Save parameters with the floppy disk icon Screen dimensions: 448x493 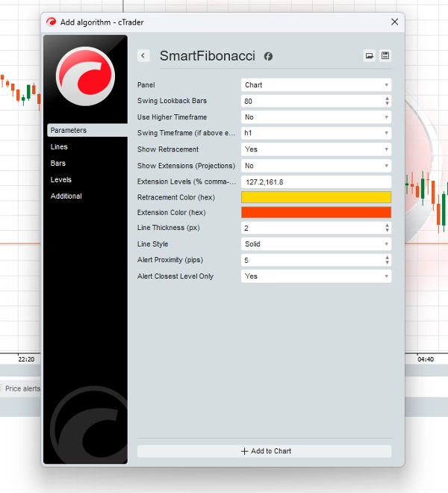pos(385,56)
